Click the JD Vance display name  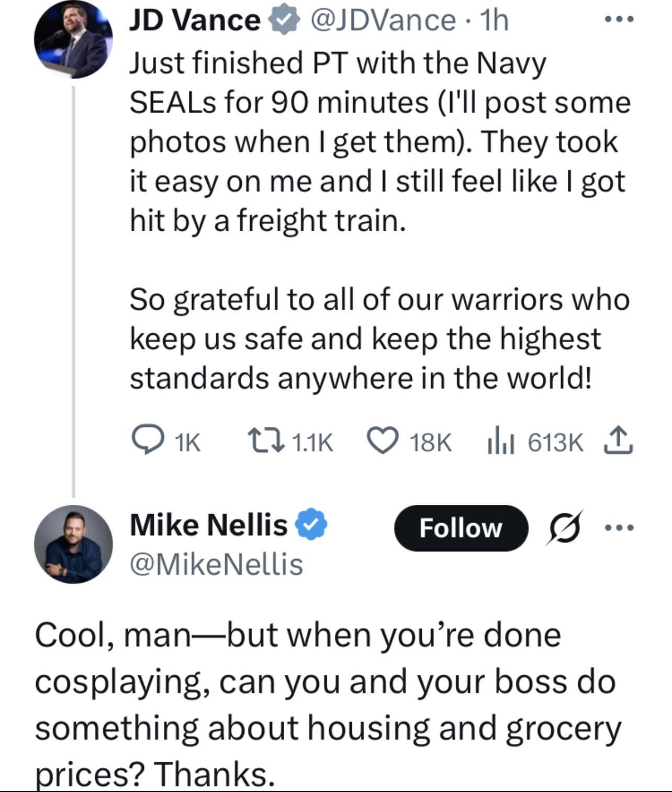(195, 20)
